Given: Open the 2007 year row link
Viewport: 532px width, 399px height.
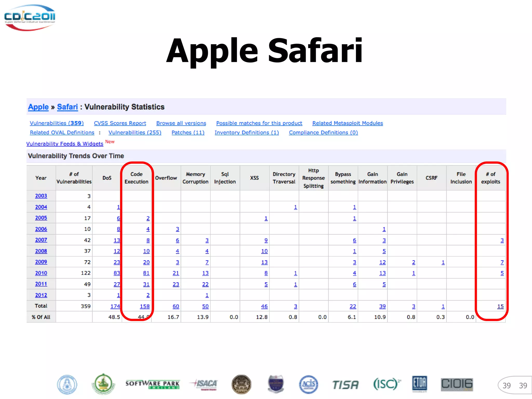Looking at the screenshot, I should (x=41, y=240).
